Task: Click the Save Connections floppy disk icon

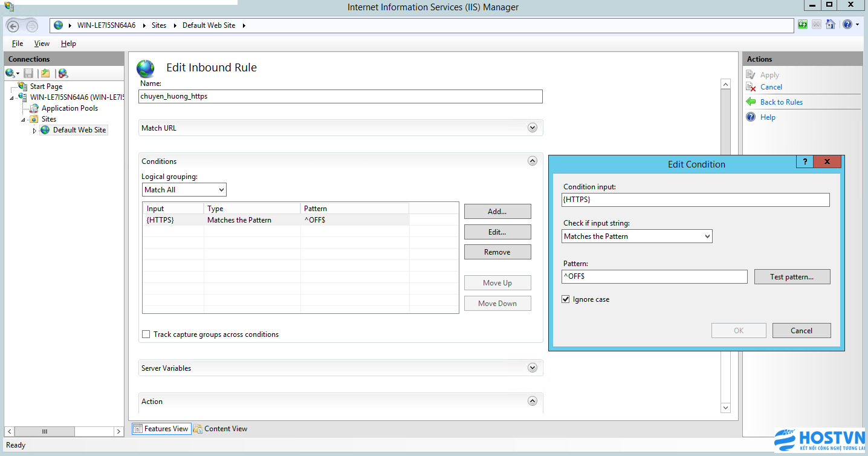Action: coord(28,73)
